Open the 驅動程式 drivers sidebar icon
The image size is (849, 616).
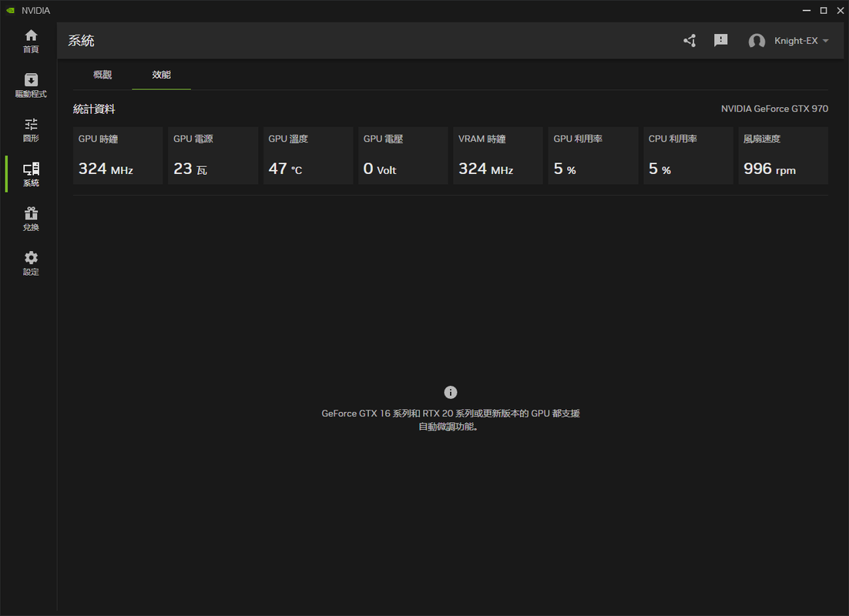click(x=31, y=85)
